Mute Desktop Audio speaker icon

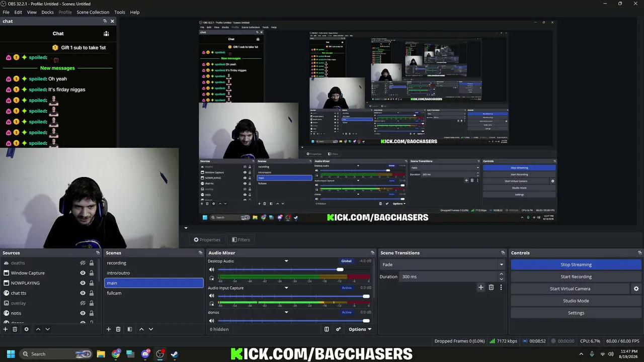click(x=212, y=270)
